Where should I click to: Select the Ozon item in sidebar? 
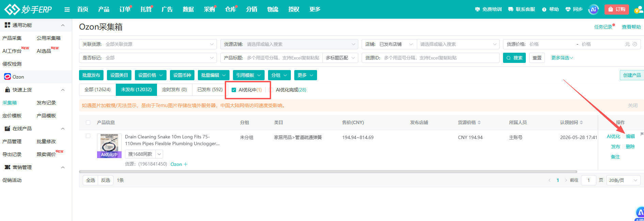coord(36,77)
